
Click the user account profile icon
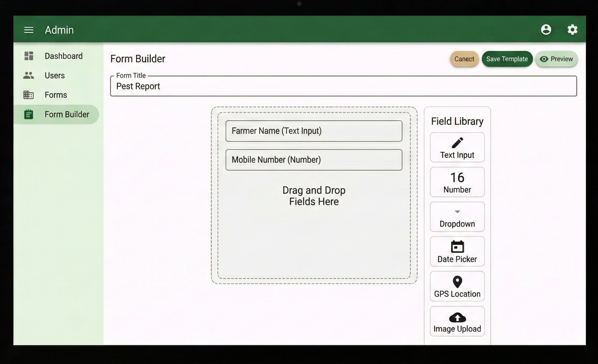click(x=546, y=30)
